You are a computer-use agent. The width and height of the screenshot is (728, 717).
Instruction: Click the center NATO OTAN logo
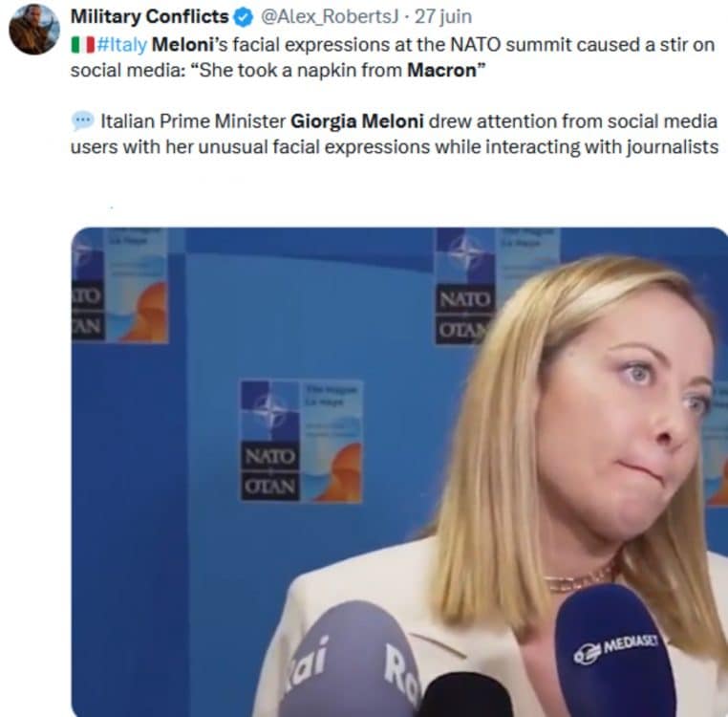[x=301, y=441]
